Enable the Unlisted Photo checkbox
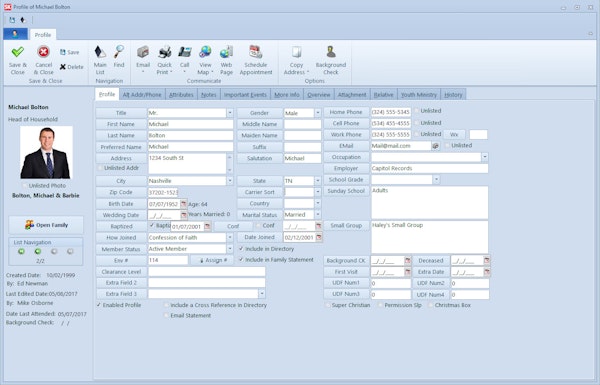The image size is (600, 385). click(25, 186)
